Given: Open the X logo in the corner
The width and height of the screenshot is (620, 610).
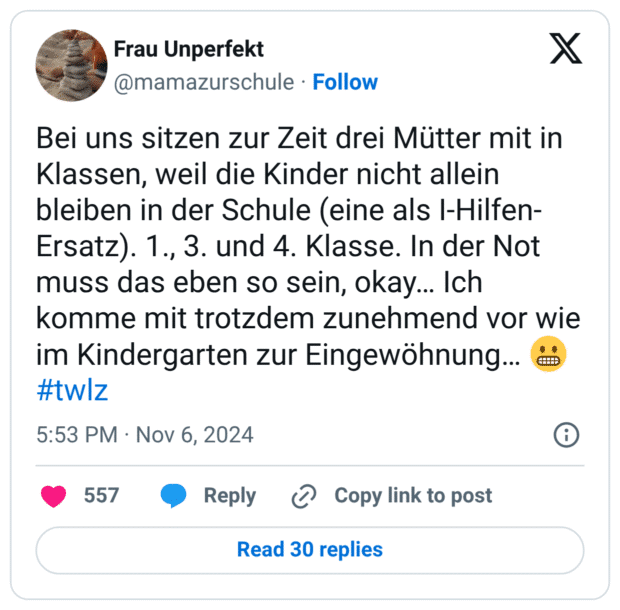Looking at the screenshot, I should point(566,48).
